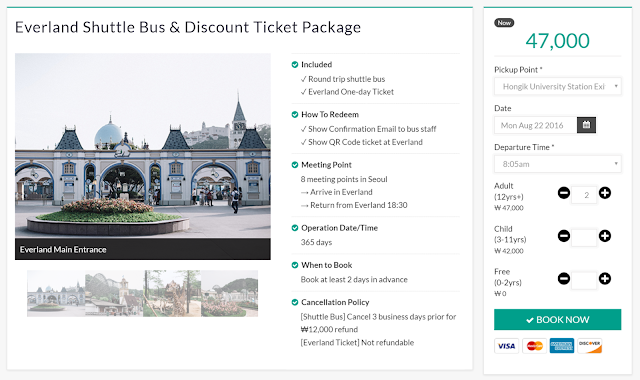This screenshot has width=640, height=380.
Task: Click the Adult quantity input box
Action: tap(584, 195)
